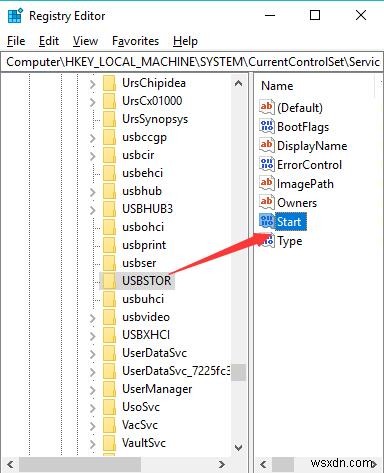
Task: Click tree pane scroll up arrow
Action: [x=238, y=83]
